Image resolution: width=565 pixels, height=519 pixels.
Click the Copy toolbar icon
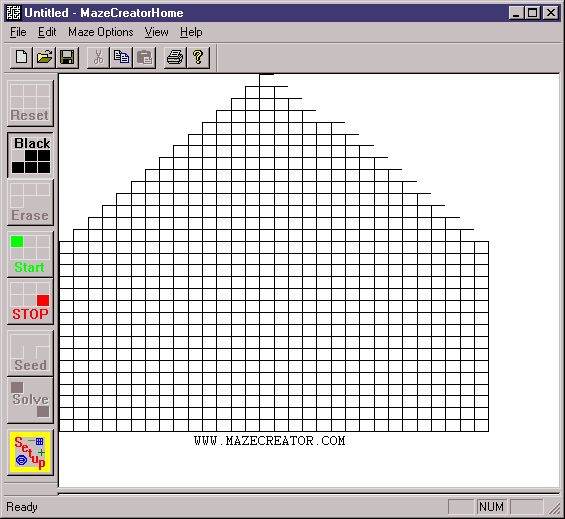click(121, 57)
